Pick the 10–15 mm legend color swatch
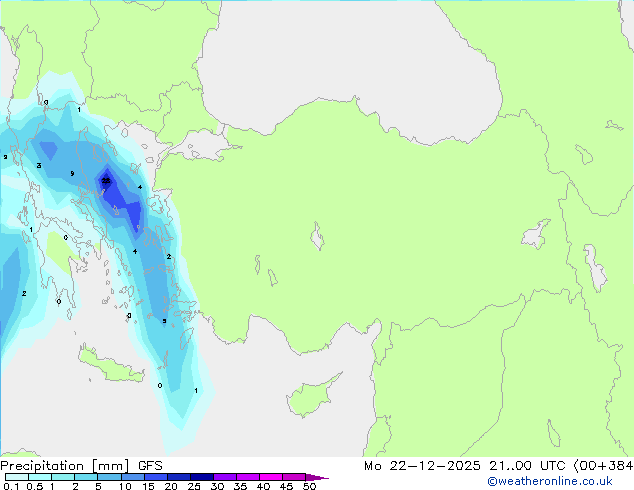634x490 pixels. (132, 477)
